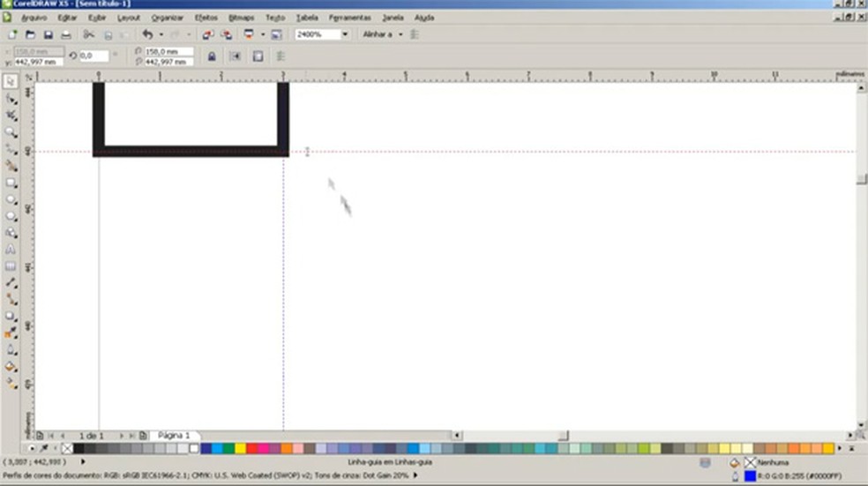
Task: Select the Smart Fill tool
Action: [11, 166]
